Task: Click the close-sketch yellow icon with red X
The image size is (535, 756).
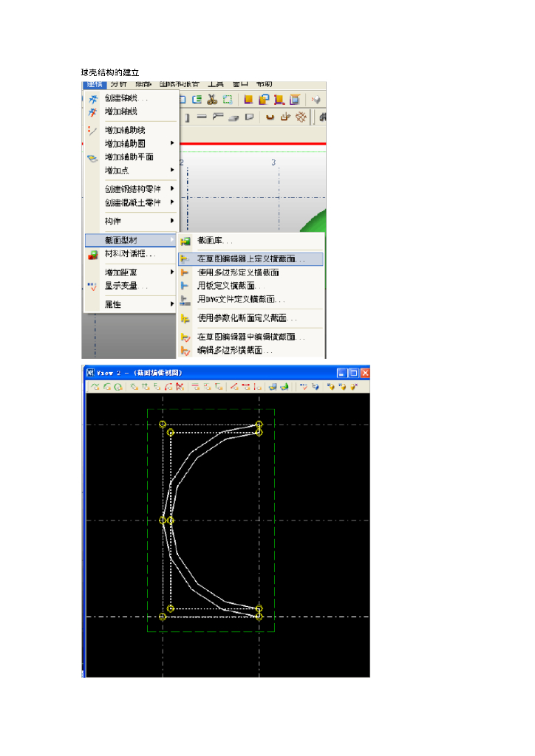Action: [354, 387]
